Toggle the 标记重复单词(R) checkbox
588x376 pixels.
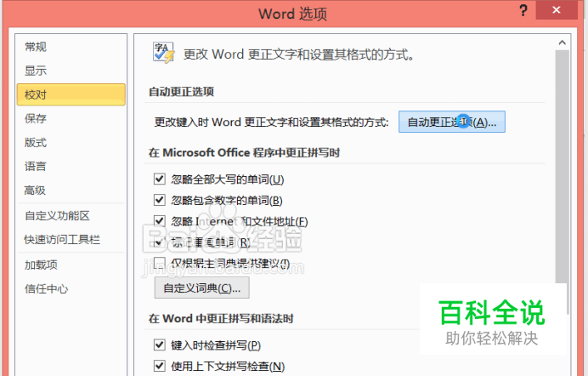pyautogui.click(x=160, y=242)
